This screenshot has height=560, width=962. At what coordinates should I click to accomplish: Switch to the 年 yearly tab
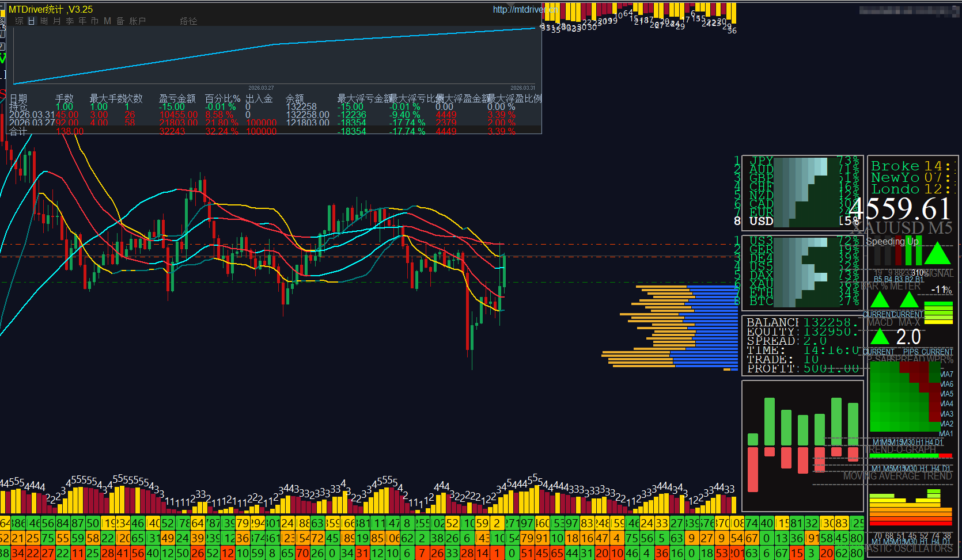82,21
